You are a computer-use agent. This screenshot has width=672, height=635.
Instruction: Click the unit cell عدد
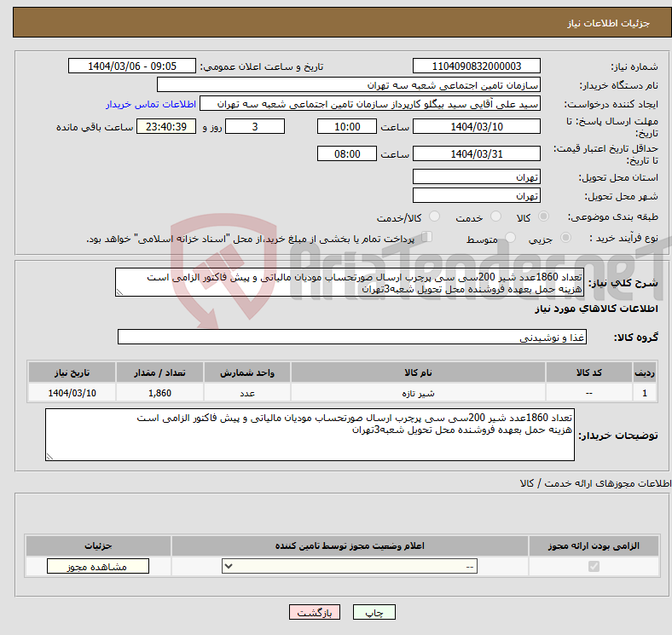247,392
